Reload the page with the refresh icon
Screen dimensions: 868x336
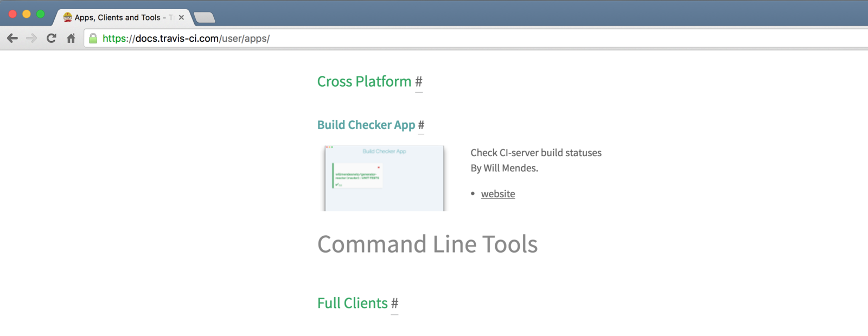[x=52, y=38]
